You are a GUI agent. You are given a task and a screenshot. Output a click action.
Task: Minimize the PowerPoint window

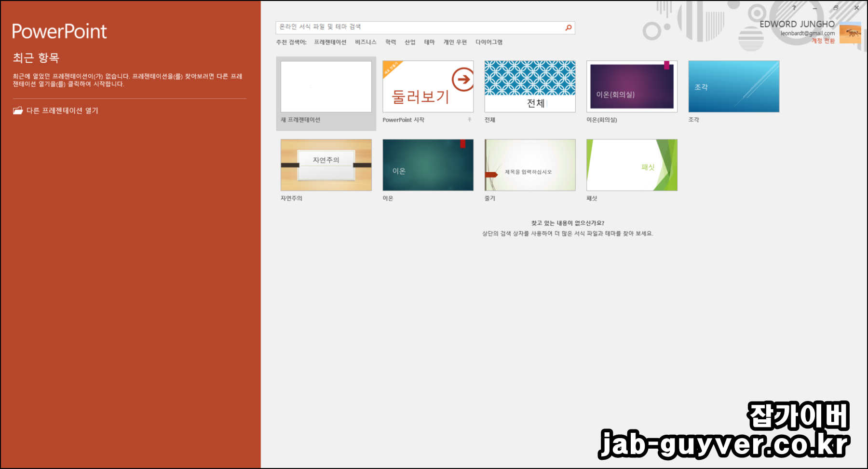coord(815,8)
